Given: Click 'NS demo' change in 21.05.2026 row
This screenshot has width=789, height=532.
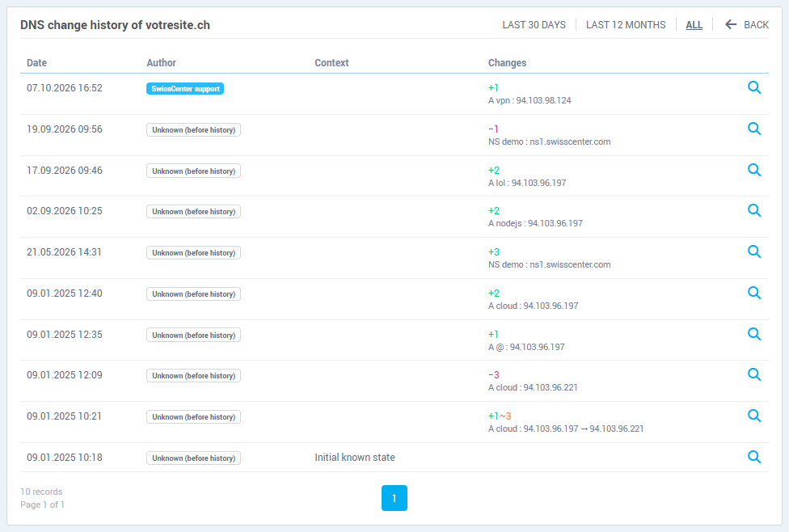Looking at the screenshot, I should coord(549,264).
